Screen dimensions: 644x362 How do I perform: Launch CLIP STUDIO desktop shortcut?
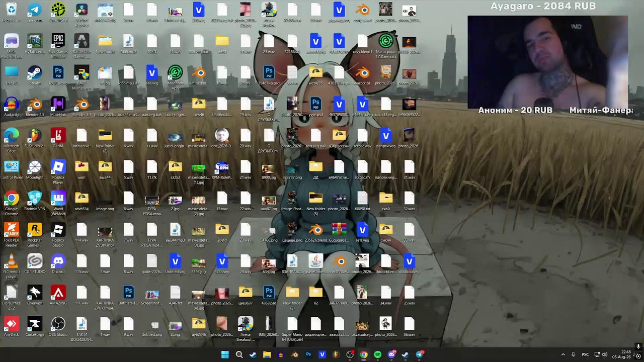coord(35,264)
